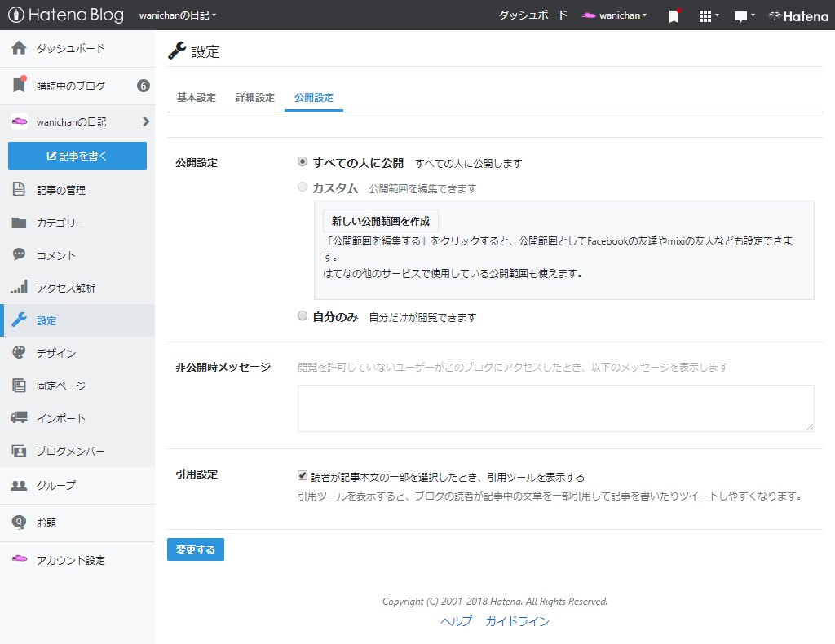Viewport: 835px width, 644px height.
Task: Click the ダッシュボード link in top header
Action: tap(533, 15)
